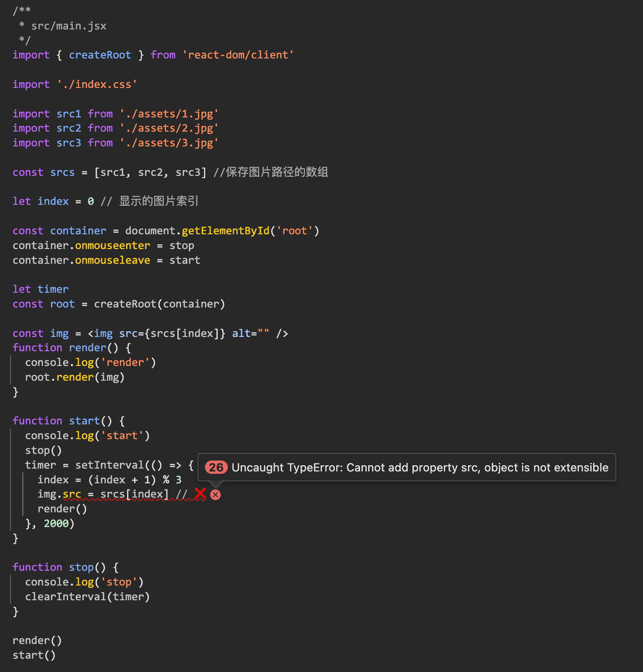Click the top-level render() call near the end

[37, 641]
